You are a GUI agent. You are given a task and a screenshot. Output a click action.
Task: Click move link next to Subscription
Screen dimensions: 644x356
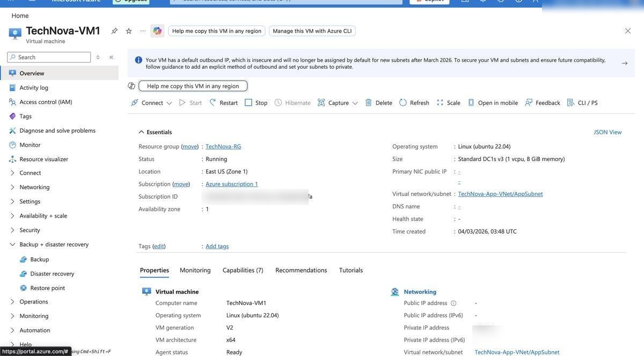click(181, 184)
